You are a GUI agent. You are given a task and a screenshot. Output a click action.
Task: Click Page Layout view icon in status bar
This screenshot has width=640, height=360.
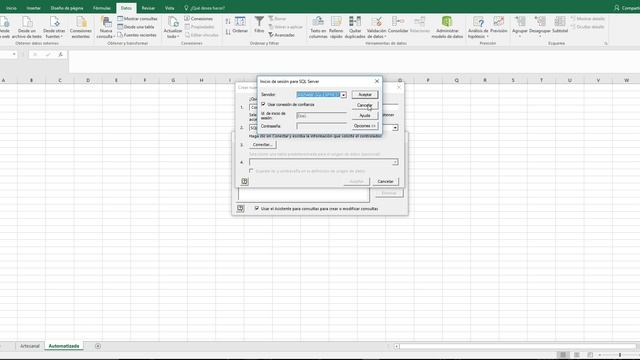(x=576, y=355)
